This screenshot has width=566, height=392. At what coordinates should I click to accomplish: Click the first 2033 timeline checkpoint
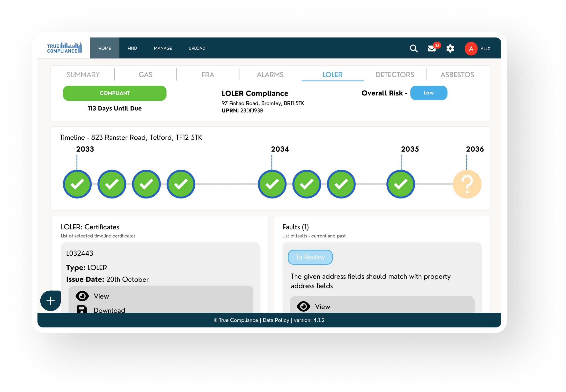tap(77, 184)
